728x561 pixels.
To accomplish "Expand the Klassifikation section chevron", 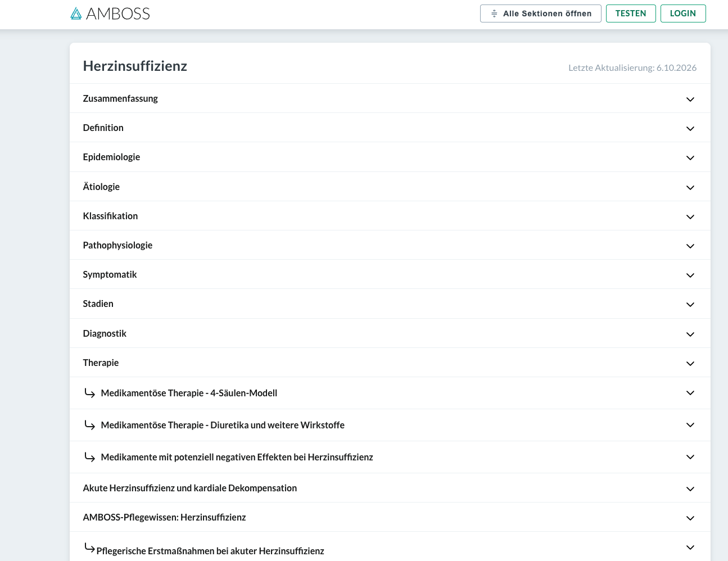I will pos(690,217).
